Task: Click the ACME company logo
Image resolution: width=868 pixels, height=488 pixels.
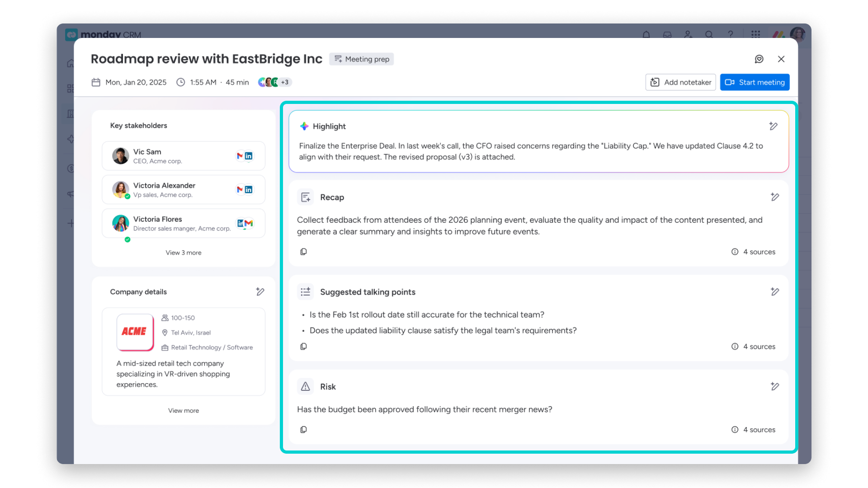Action: click(135, 332)
